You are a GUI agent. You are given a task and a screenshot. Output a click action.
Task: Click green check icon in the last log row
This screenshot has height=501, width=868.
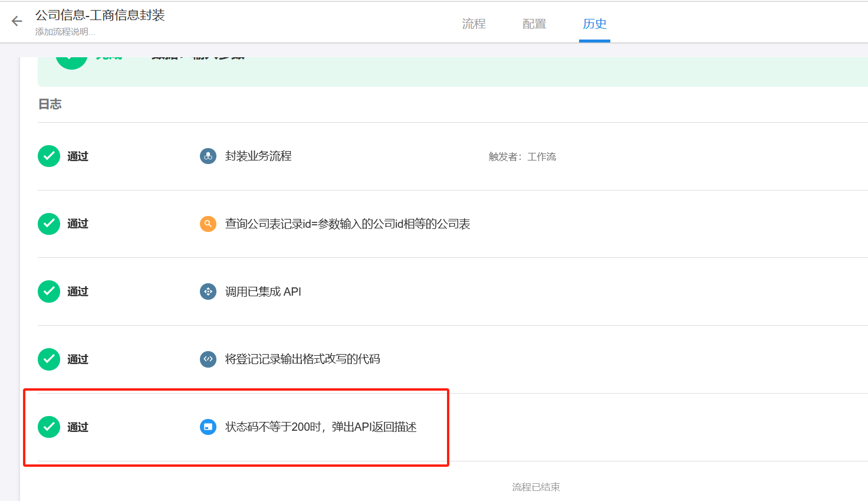[49, 427]
